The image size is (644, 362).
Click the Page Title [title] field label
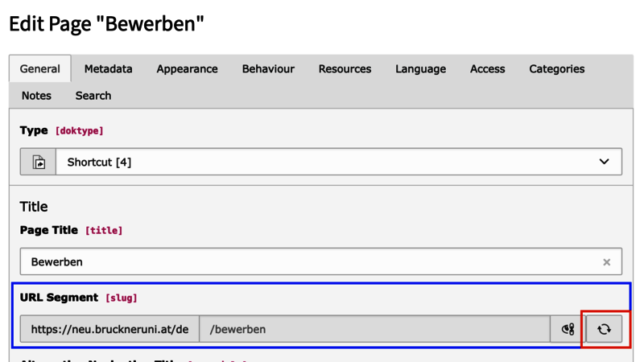tap(71, 230)
